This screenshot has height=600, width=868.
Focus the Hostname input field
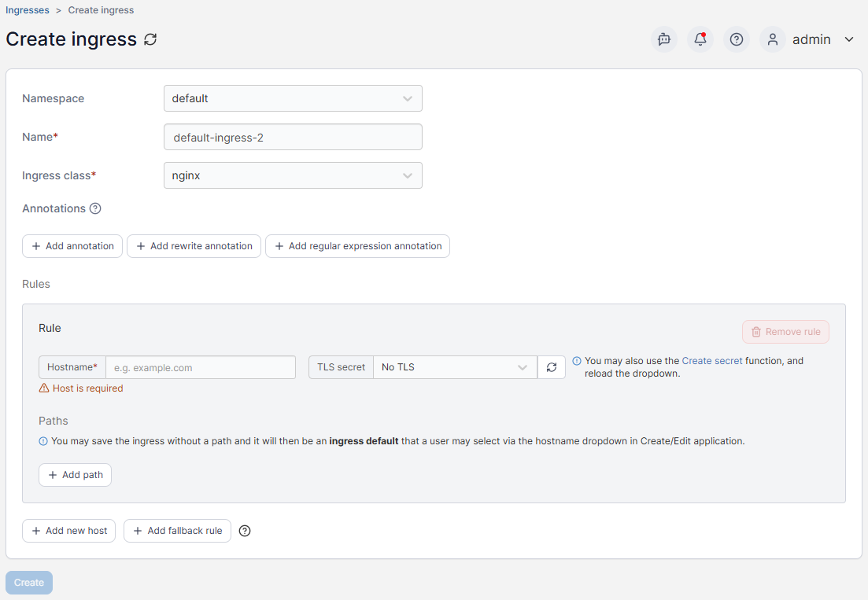(x=201, y=367)
